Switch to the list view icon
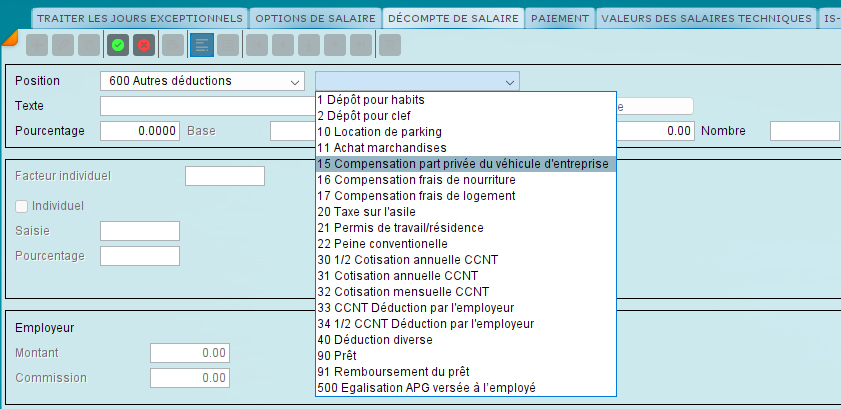841x409 pixels. (228, 46)
